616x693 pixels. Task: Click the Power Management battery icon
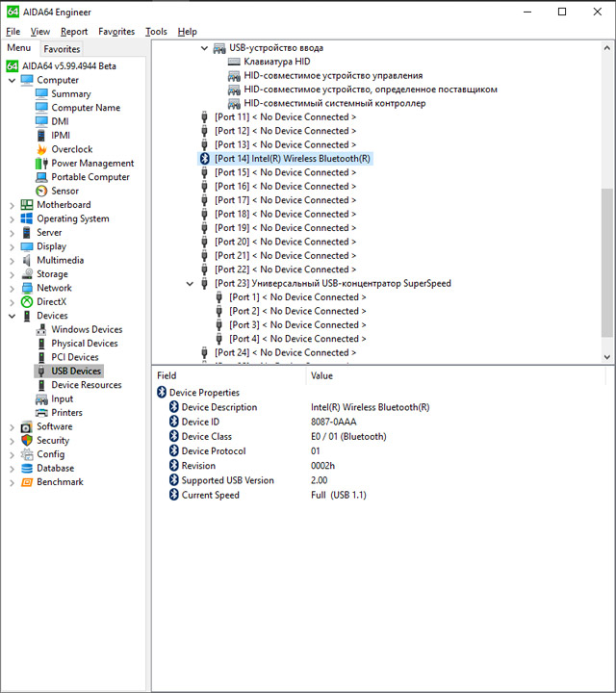click(41, 163)
